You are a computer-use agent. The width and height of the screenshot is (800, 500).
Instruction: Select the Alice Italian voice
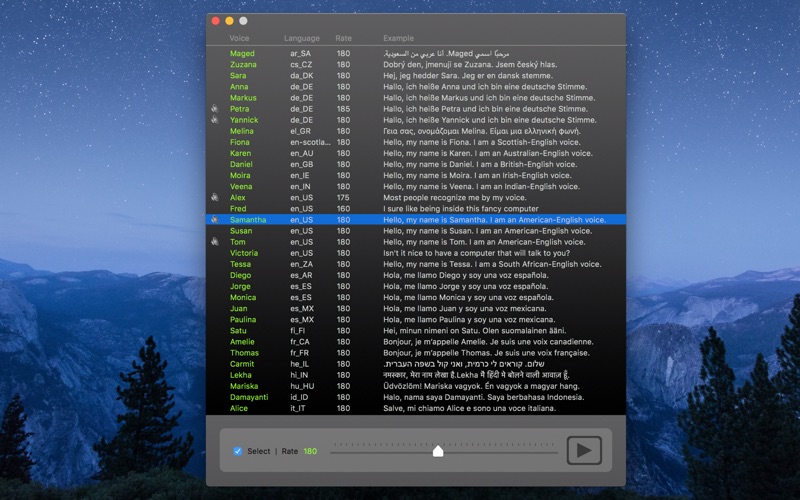[x=416, y=408]
